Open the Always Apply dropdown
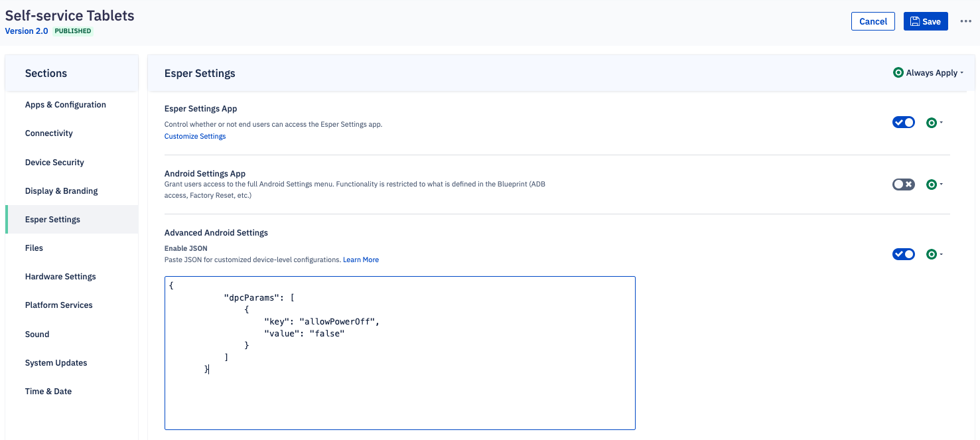The width and height of the screenshot is (980, 440). (x=928, y=73)
